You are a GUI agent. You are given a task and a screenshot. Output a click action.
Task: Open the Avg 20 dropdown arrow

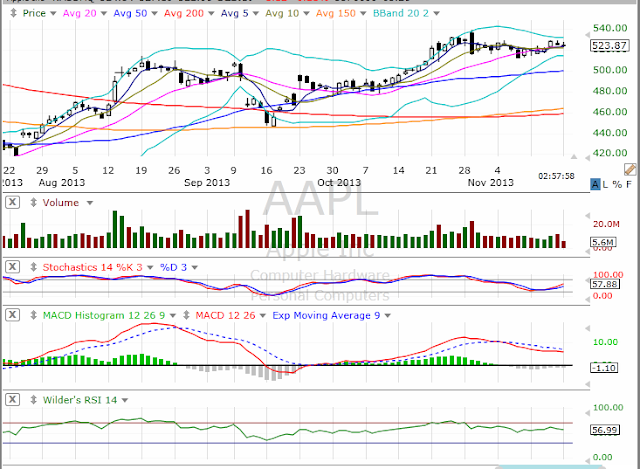(104, 14)
